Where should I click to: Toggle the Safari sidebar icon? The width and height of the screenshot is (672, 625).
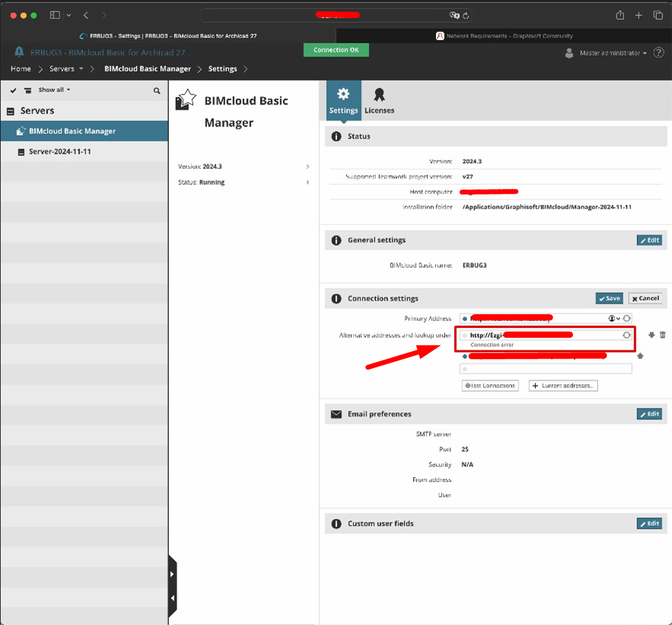pos(55,15)
